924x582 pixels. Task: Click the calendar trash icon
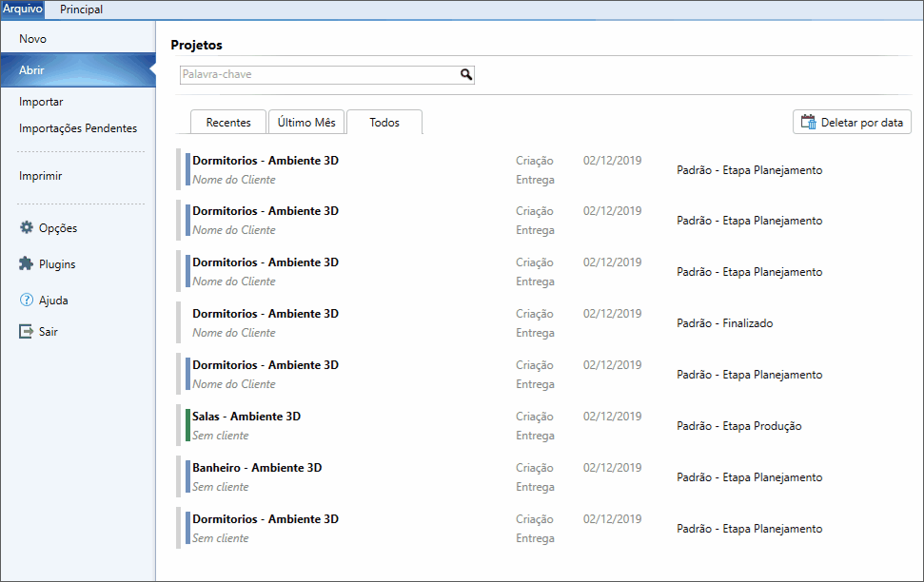[x=809, y=123]
